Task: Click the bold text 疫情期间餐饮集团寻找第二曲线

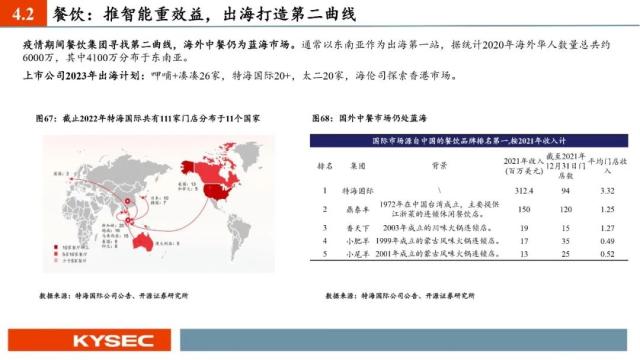Action: [x=99, y=45]
